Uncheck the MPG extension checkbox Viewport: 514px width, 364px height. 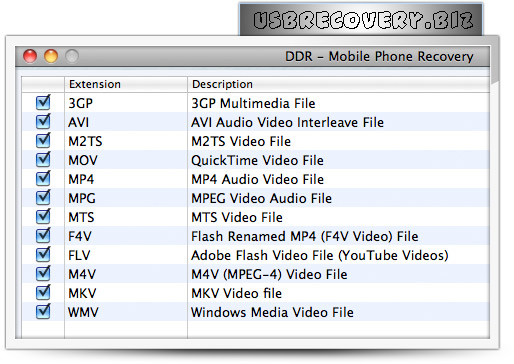pyautogui.click(x=43, y=198)
